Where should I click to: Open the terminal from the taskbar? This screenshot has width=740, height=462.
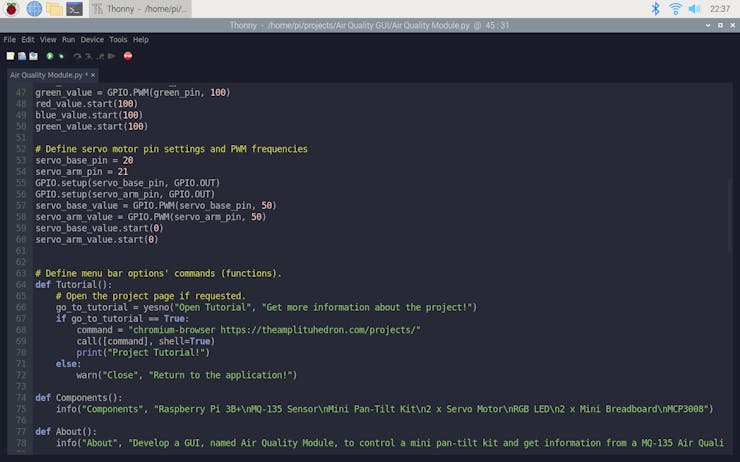(75, 8)
